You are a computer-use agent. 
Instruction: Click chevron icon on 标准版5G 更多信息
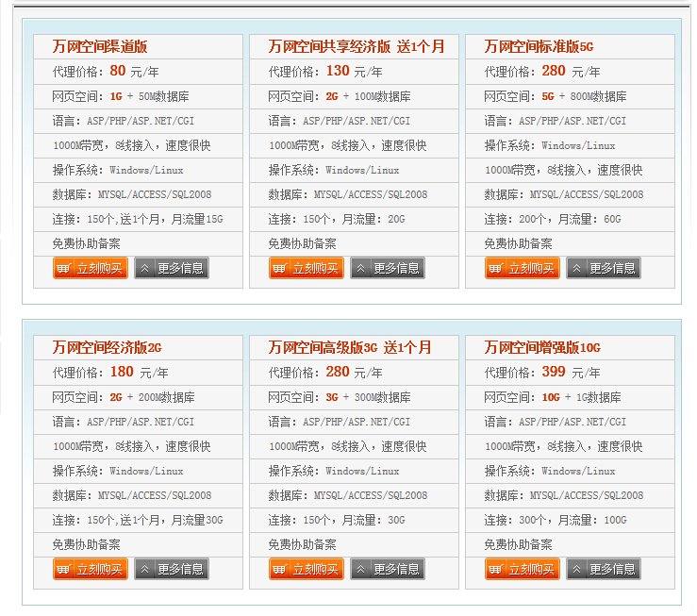tap(576, 268)
